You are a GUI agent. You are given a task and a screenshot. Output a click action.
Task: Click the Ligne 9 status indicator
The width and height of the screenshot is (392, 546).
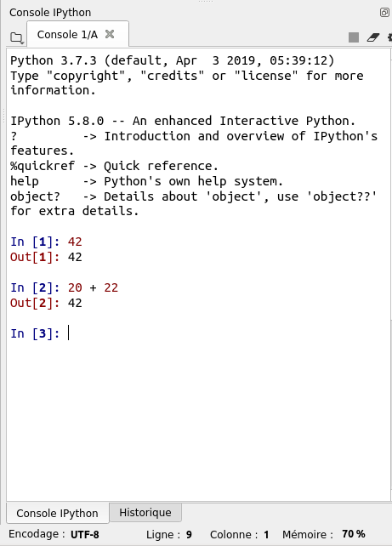(x=169, y=534)
